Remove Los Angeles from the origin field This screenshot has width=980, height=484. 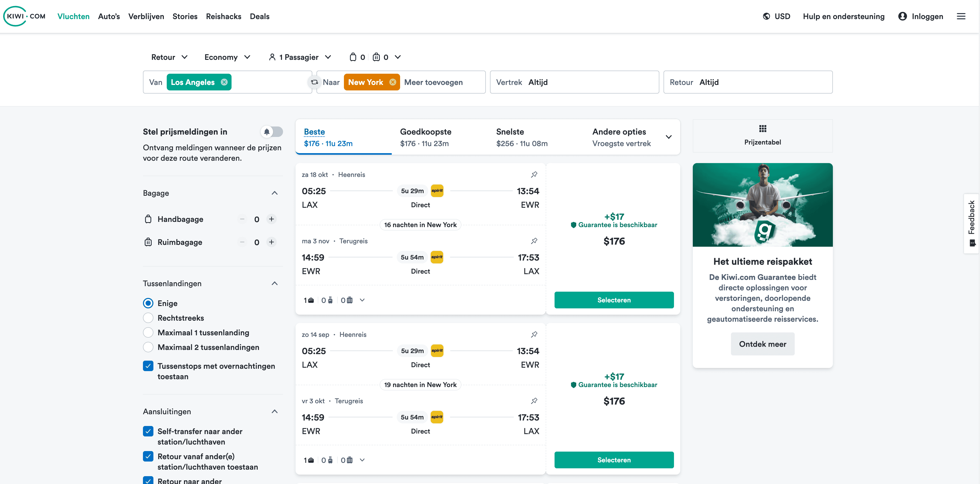pos(224,82)
